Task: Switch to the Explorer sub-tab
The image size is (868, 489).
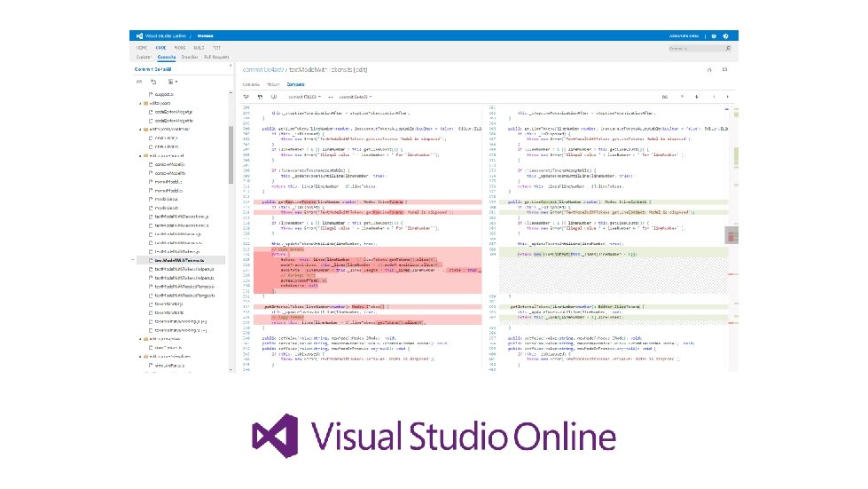Action: 144,57
